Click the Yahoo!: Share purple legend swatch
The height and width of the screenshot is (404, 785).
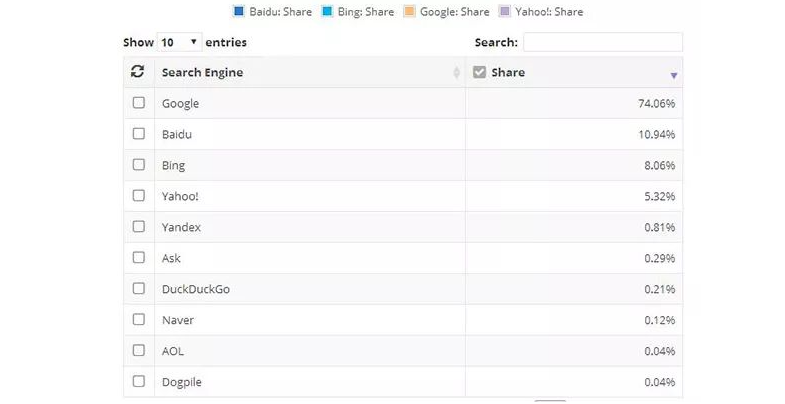(x=505, y=12)
